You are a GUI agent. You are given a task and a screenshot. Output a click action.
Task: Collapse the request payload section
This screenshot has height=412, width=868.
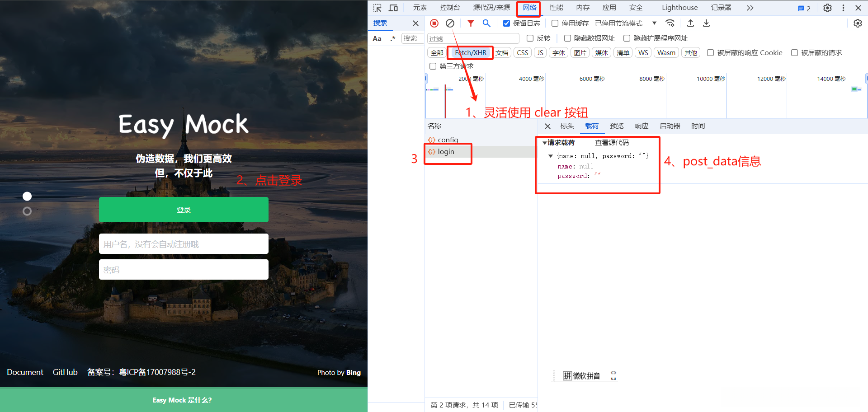544,143
